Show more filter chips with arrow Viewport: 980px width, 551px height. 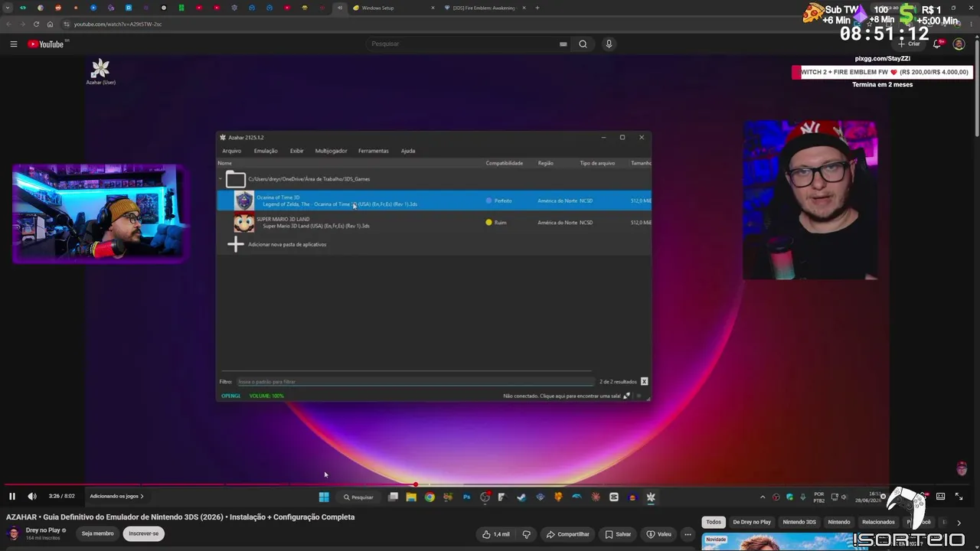pos(958,522)
